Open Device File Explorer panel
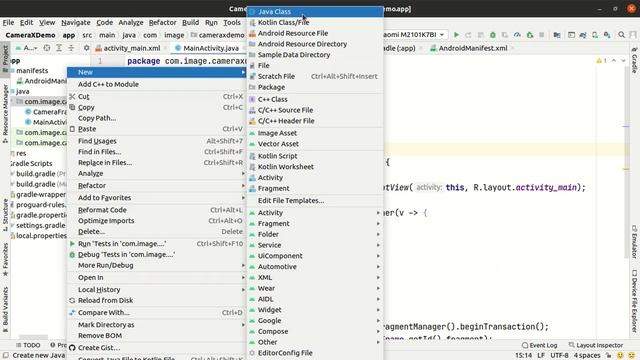The width and height of the screenshot is (640, 360). coord(635,301)
